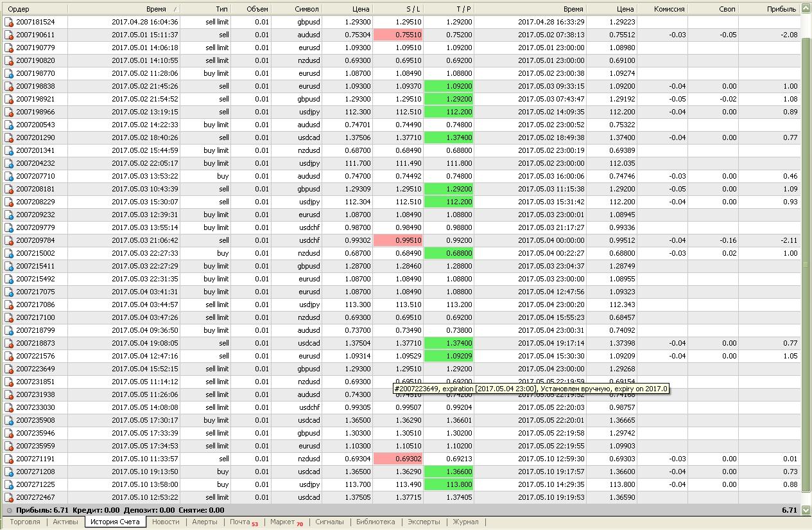Click order icon for 2007215002
Screen dimensions: 812x530
coord(9,253)
